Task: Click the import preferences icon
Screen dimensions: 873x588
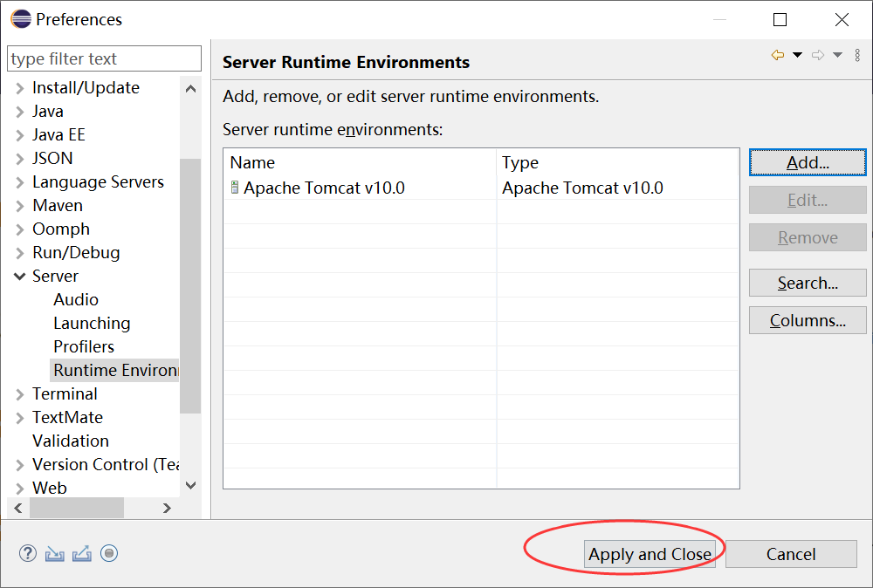Action: [54, 553]
